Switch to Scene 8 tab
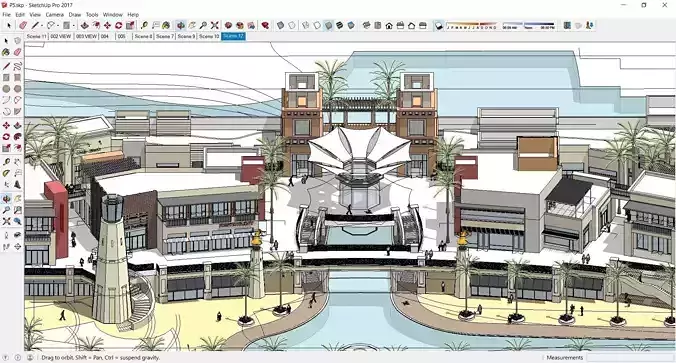The width and height of the screenshot is (676, 363). coord(143,36)
